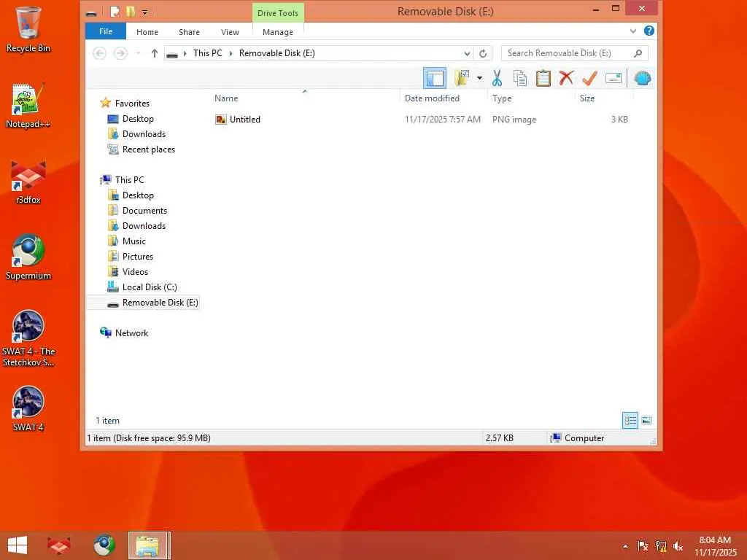
Task: Open the folder options dropdown arrow
Action: tap(479, 78)
